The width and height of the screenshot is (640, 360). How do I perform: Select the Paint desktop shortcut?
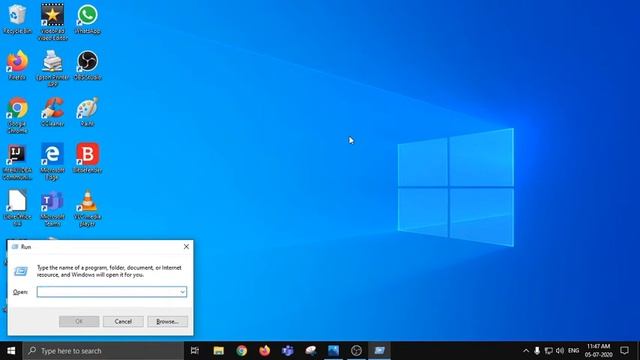[87, 112]
